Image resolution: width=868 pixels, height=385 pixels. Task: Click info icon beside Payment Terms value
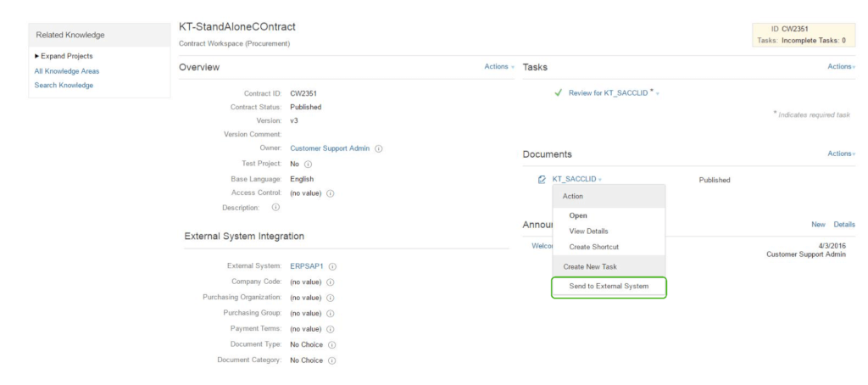point(331,328)
